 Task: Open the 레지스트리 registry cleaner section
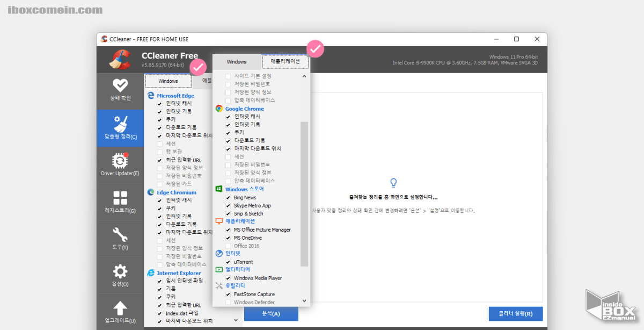point(120,202)
